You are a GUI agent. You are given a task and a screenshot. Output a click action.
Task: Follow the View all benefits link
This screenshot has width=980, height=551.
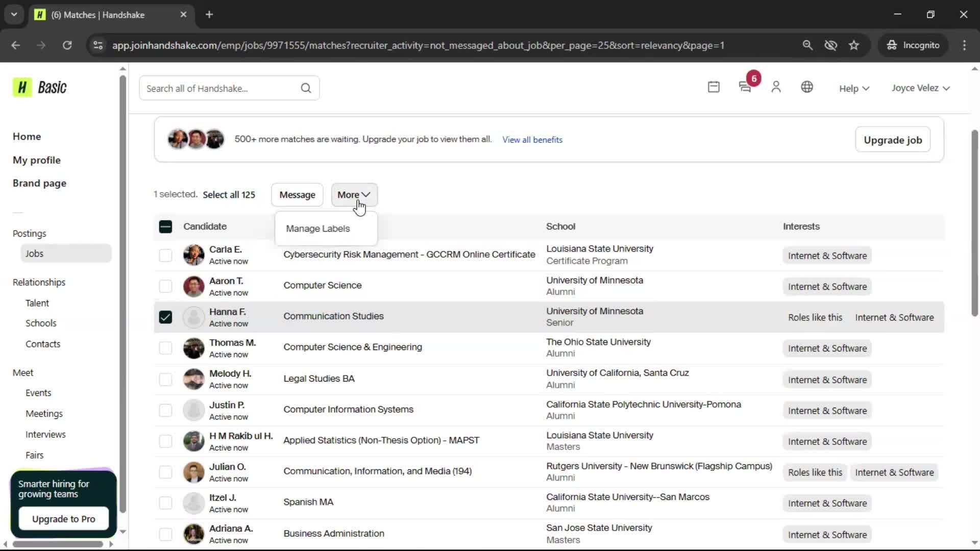(x=532, y=140)
